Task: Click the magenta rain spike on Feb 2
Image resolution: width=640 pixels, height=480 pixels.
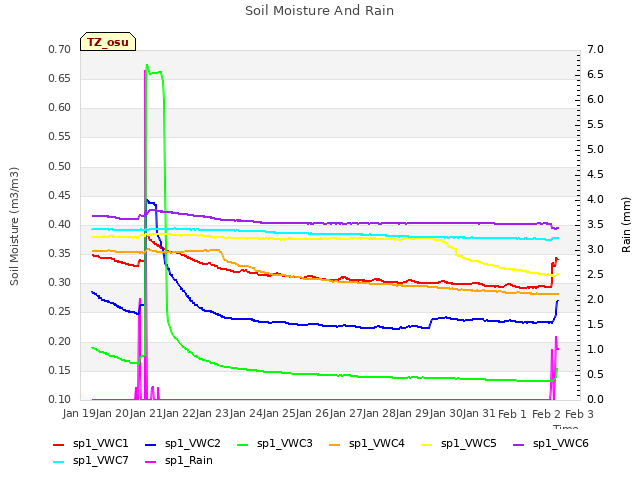Action: [x=556, y=338]
